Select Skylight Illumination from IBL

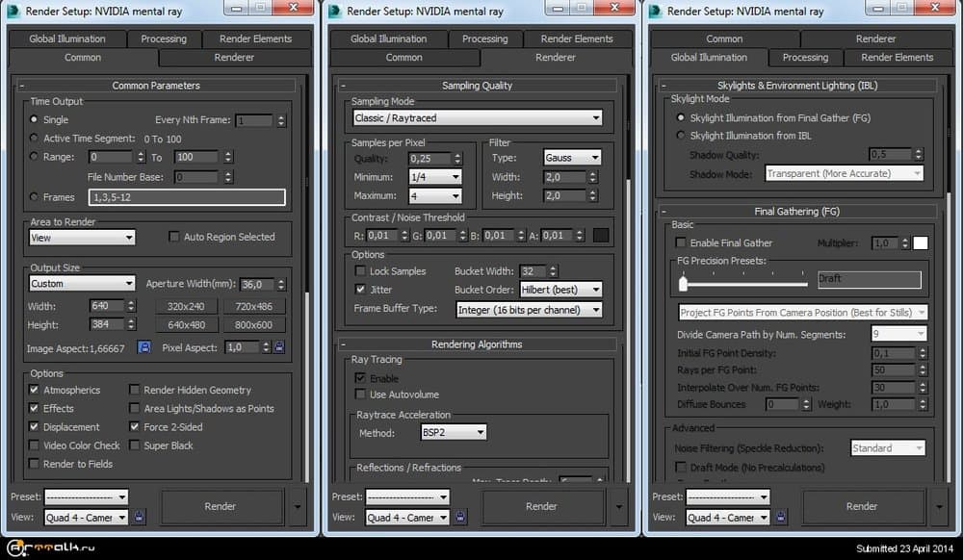click(682, 135)
